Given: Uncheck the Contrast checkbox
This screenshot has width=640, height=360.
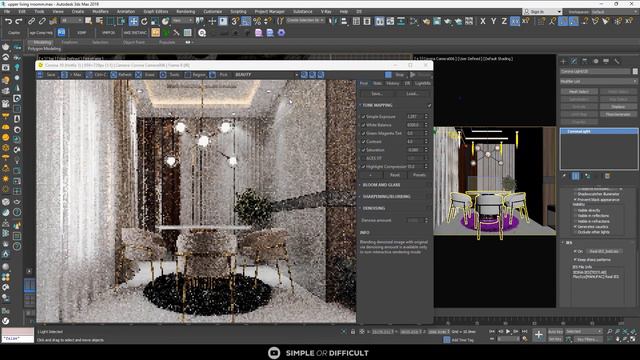Looking at the screenshot, I should (x=363, y=142).
